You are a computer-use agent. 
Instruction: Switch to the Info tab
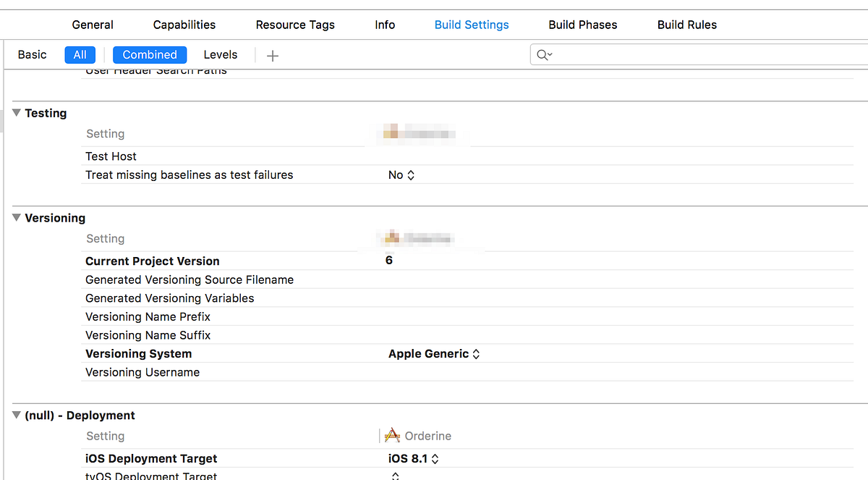385,24
